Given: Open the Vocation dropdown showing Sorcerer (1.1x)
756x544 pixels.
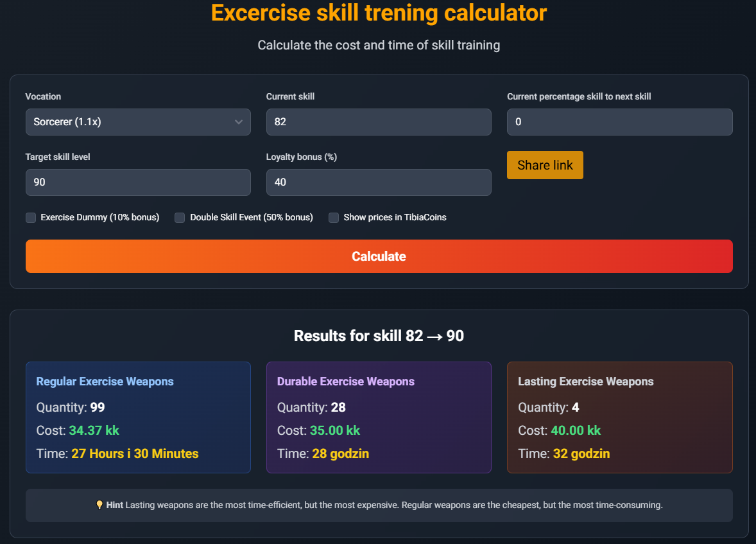Looking at the screenshot, I should (138, 121).
